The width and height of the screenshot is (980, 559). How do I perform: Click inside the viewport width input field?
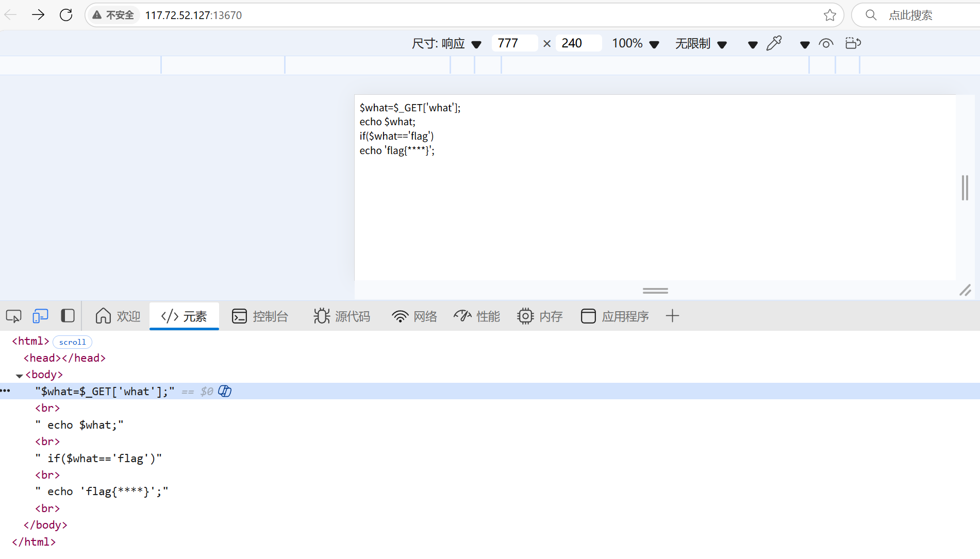[x=514, y=43]
